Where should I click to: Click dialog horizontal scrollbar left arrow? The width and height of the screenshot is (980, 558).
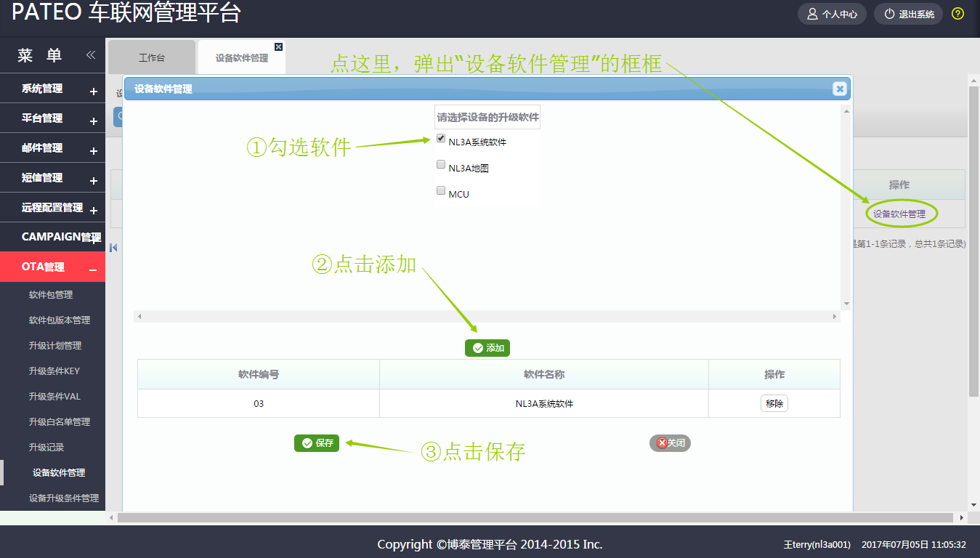coord(139,317)
